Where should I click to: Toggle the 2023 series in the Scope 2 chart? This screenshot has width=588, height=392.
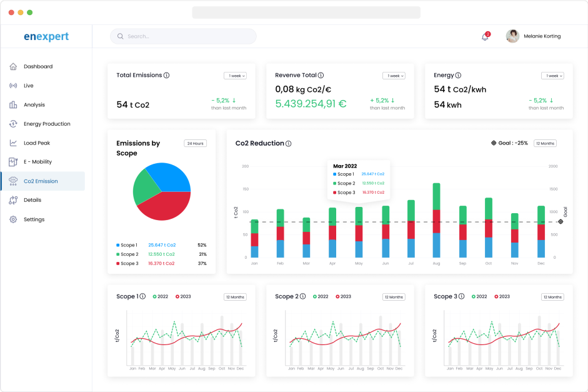[x=343, y=296]
